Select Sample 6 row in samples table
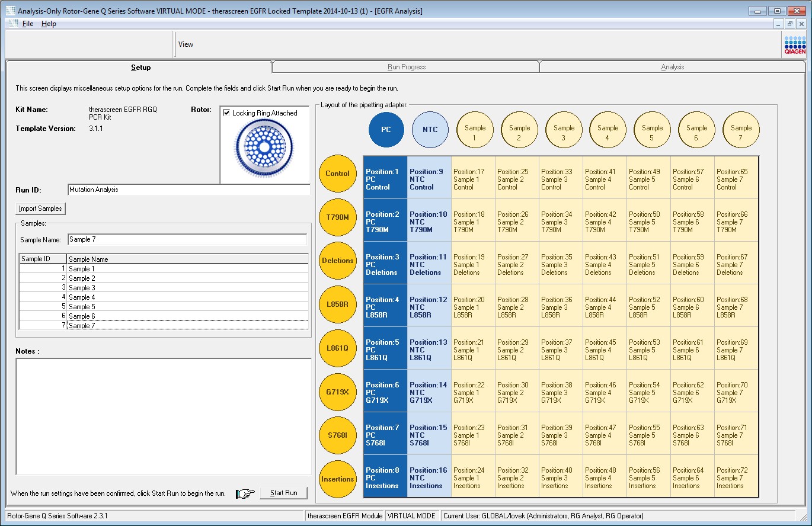 pos(164,316)
